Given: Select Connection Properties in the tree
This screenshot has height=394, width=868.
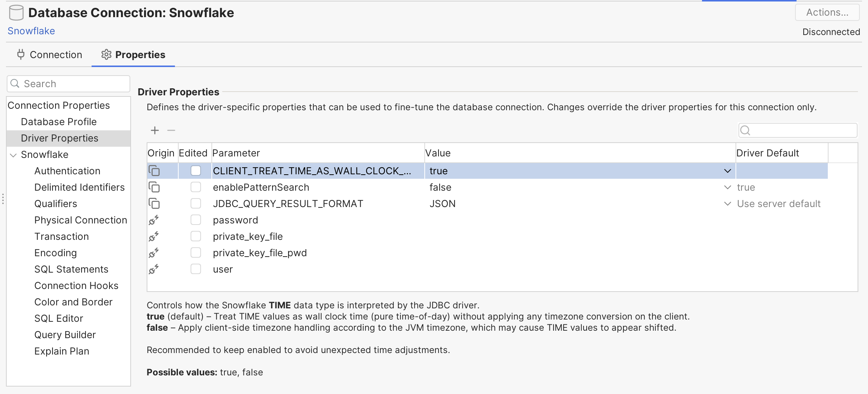Looking at the screenshot, I should click(x=59, y=105).
